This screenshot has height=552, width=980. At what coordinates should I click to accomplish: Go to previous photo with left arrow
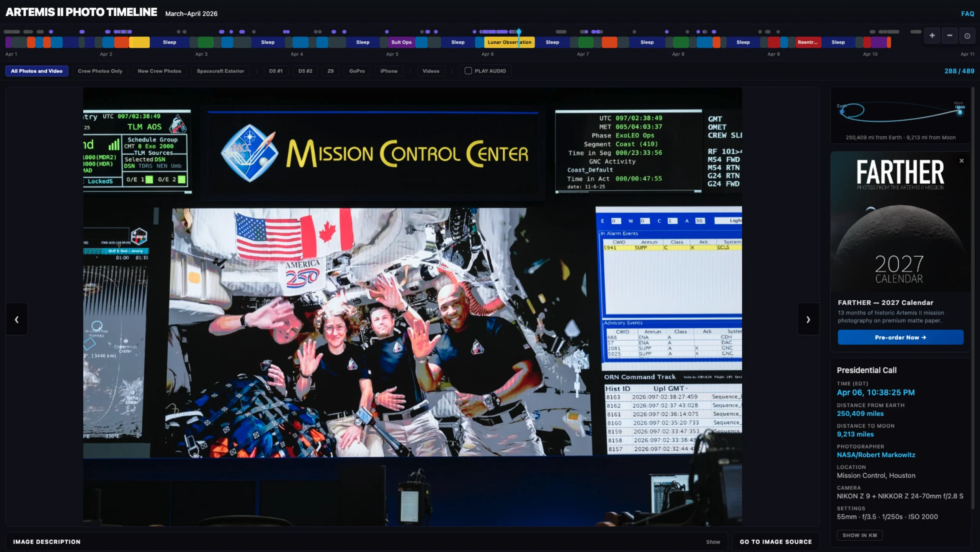(x=16, y=319)
